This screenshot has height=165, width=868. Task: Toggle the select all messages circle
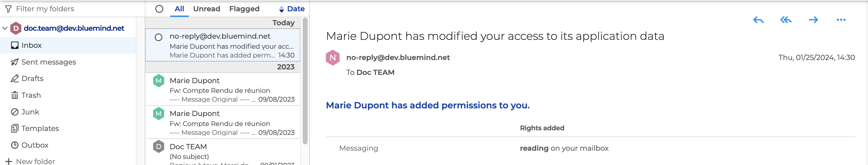[x=159, y=9]
